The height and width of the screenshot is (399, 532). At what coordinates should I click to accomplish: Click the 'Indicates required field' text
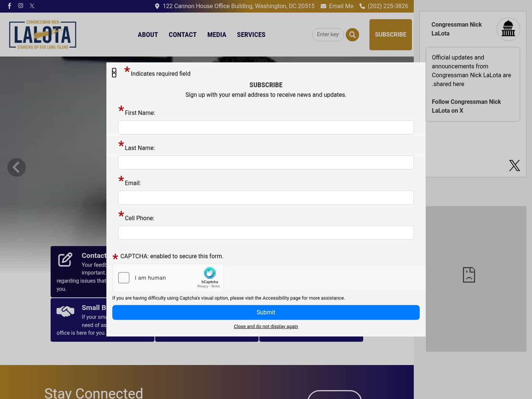click(161, 74)
